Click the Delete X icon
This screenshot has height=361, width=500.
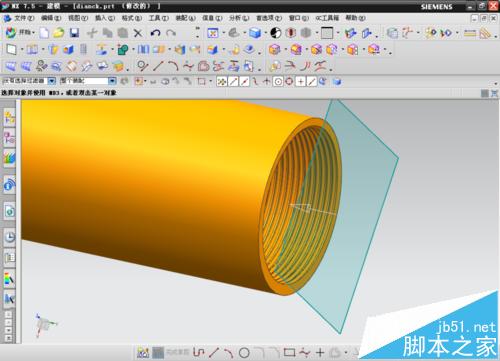coord(138,33)
